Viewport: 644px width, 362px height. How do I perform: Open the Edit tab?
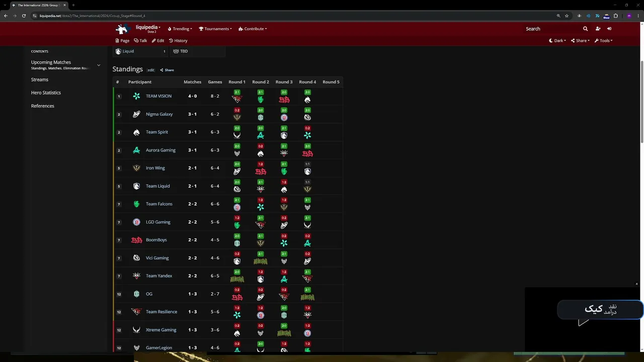[158, 41]
